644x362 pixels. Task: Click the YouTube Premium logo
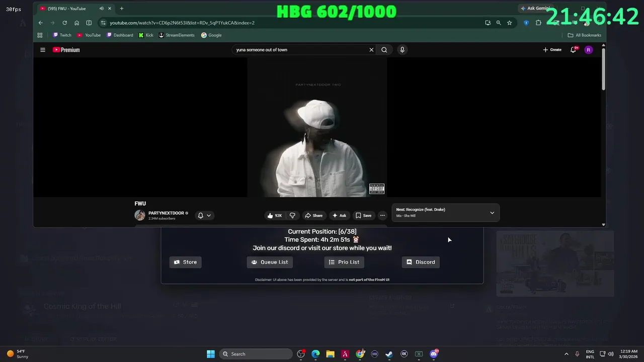[x=66, y=50]
